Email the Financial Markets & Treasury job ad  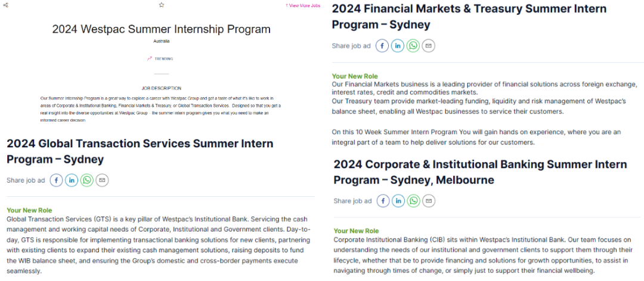428,45
